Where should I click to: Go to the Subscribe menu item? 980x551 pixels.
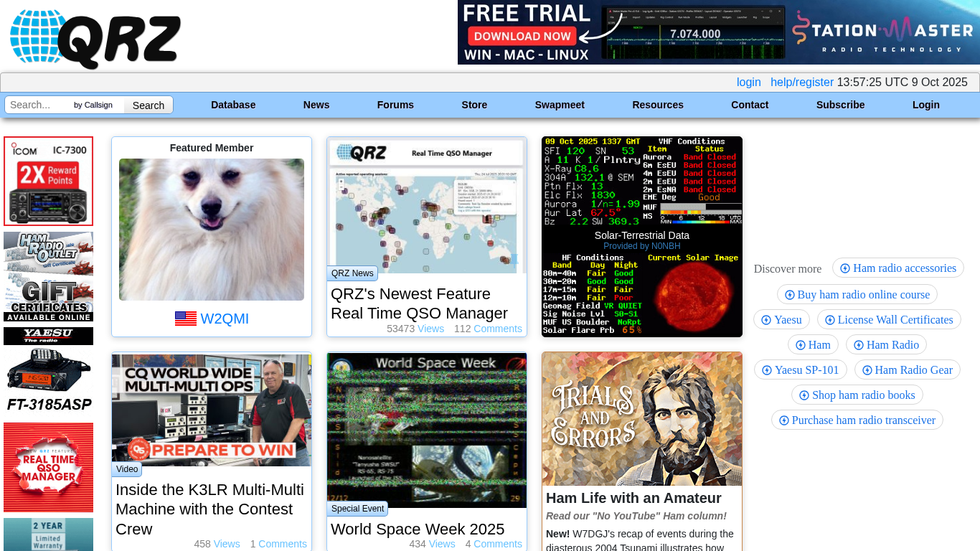[x=840, y=105]
